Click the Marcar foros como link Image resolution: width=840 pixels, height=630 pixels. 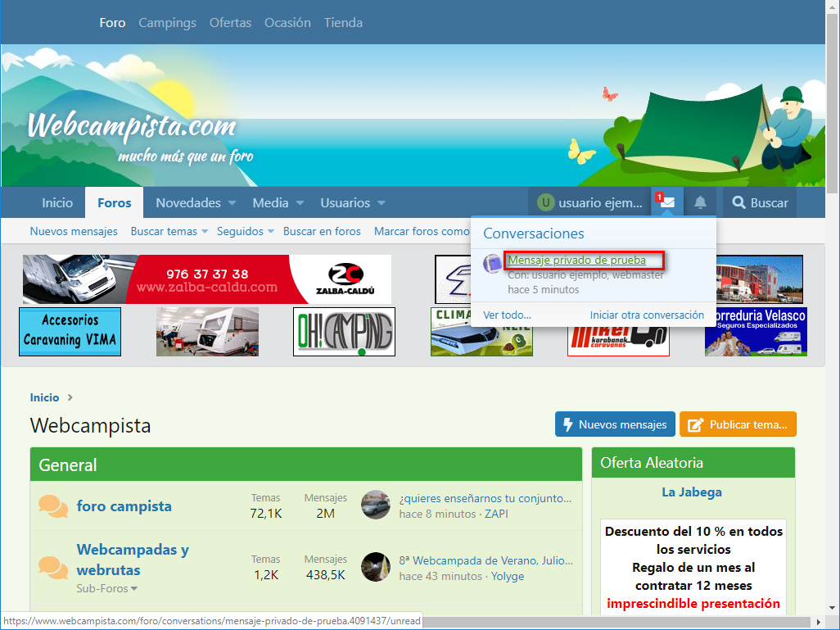point(422,232)
